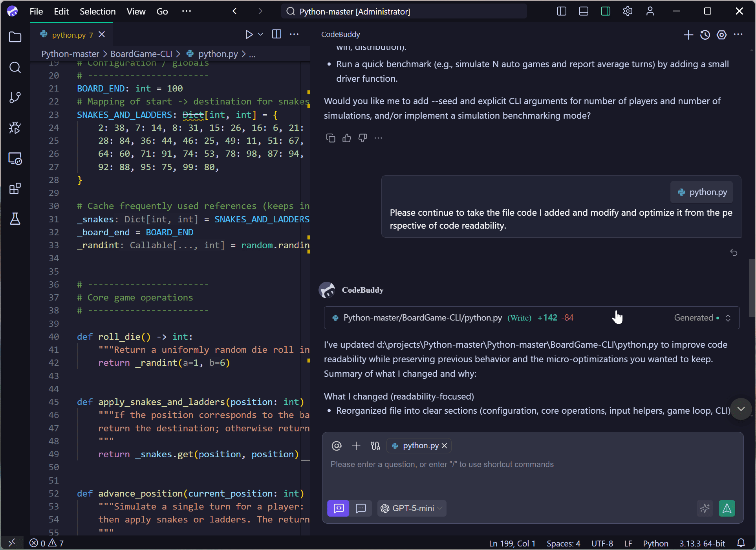Open the Testing flask icon

[15, 219]
